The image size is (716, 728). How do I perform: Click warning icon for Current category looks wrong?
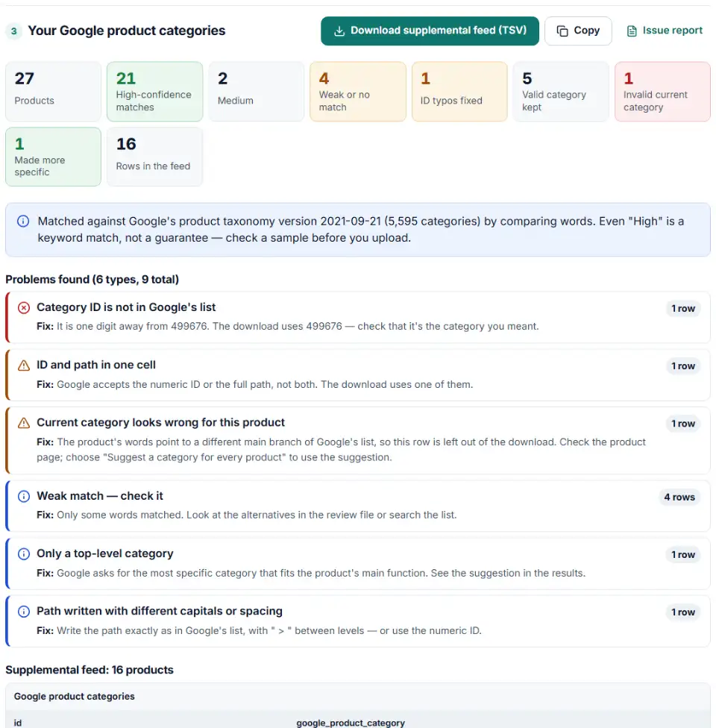pos(24,423)
